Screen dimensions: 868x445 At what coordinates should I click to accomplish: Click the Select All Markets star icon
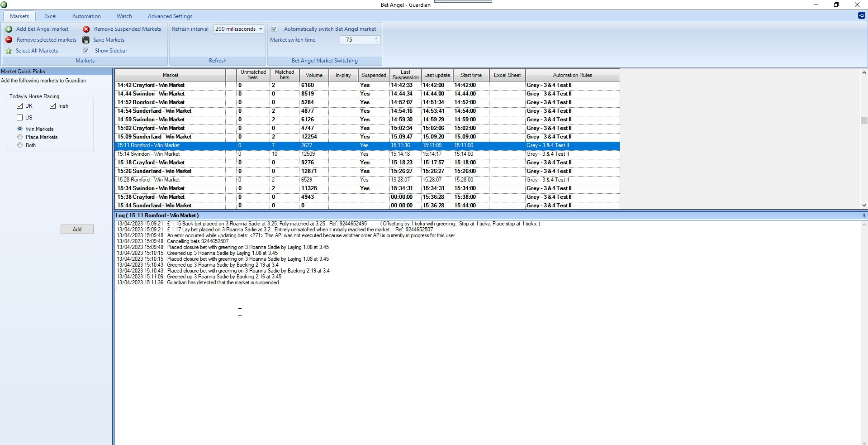(x=9, y=51)
